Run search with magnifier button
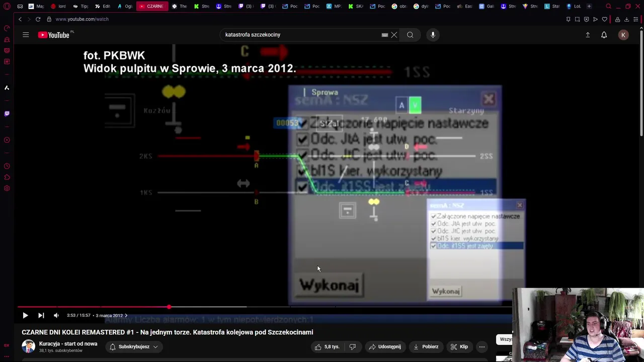This screenshot has height=362, width=644. tap(410, 35)
